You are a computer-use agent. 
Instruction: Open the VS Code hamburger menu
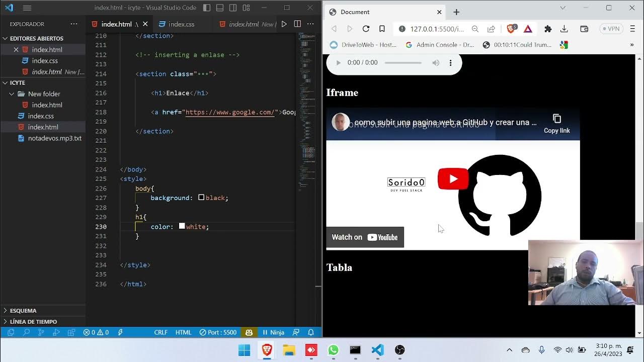pyautogui.click(x=27, y=8)
